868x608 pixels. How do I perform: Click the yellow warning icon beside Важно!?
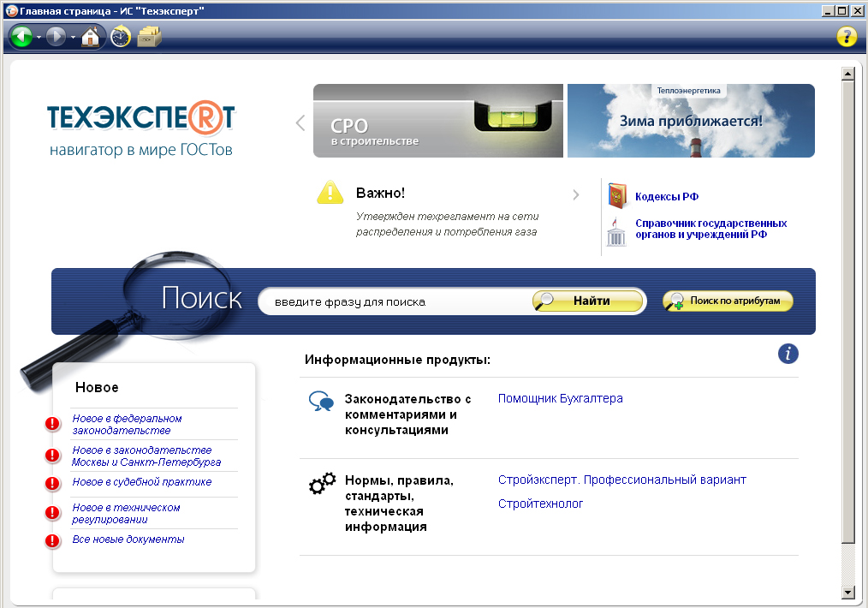pos(330,192)
